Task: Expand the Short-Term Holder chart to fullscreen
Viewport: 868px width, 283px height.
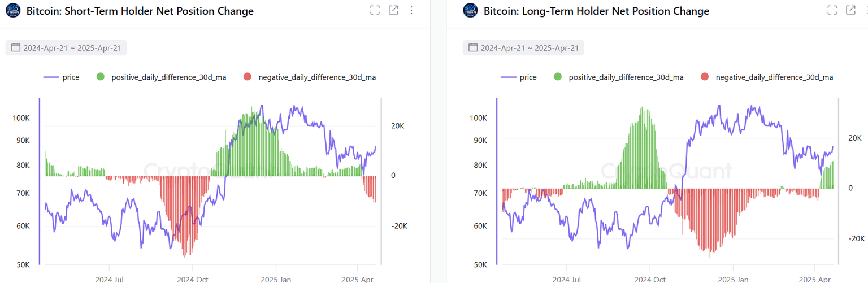Action: [x=375, y=10]
